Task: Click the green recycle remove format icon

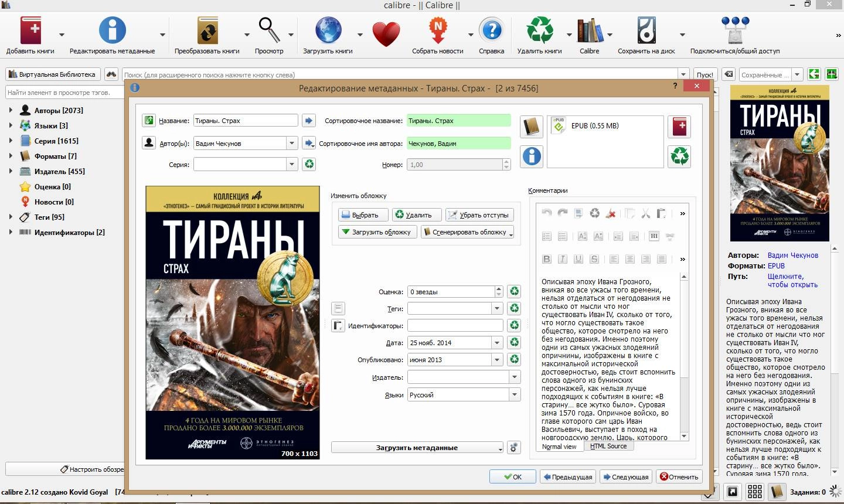Action: pos(680,156)
